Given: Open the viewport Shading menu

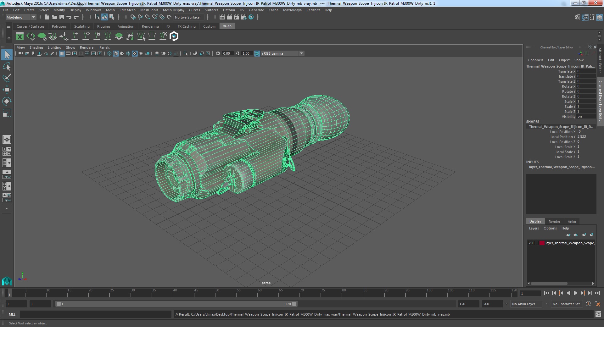Looking at the screenshot, I should point(36,47).
